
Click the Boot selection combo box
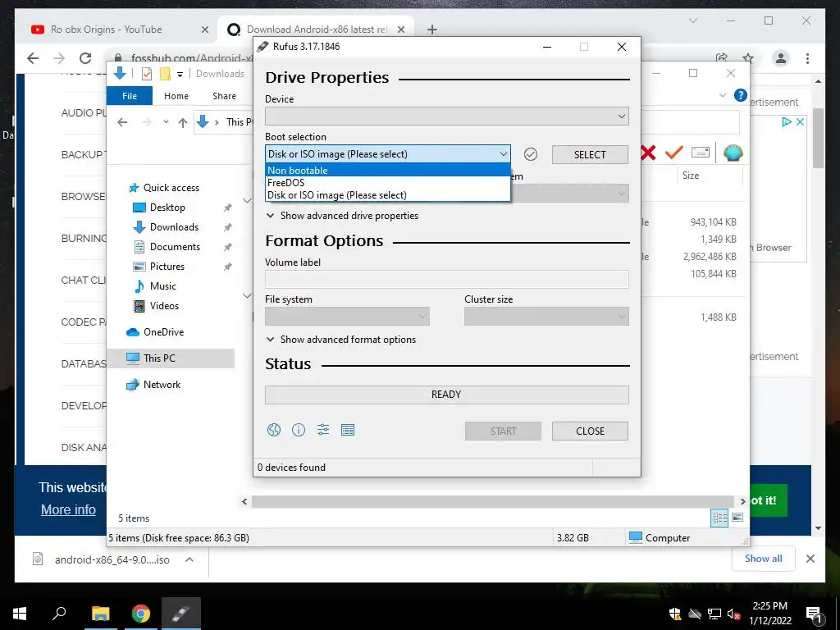(388, 154)
